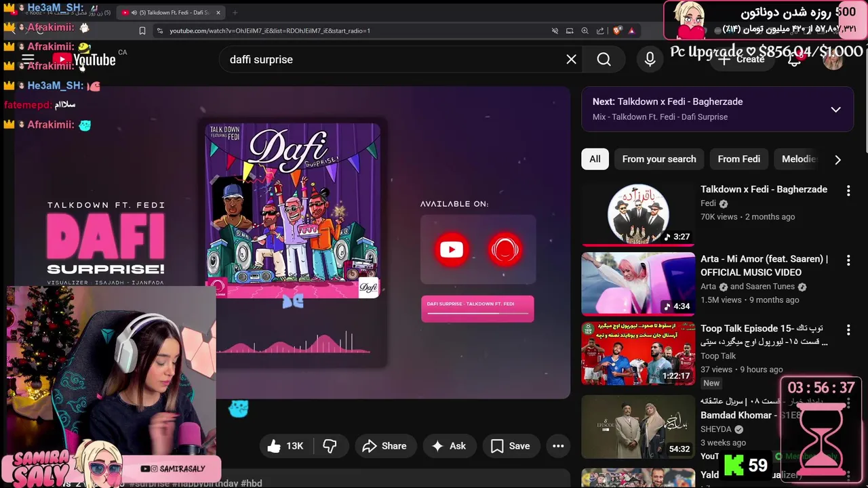Open Toop Talk Episode 15 thumbnail

tap(638, 353)
